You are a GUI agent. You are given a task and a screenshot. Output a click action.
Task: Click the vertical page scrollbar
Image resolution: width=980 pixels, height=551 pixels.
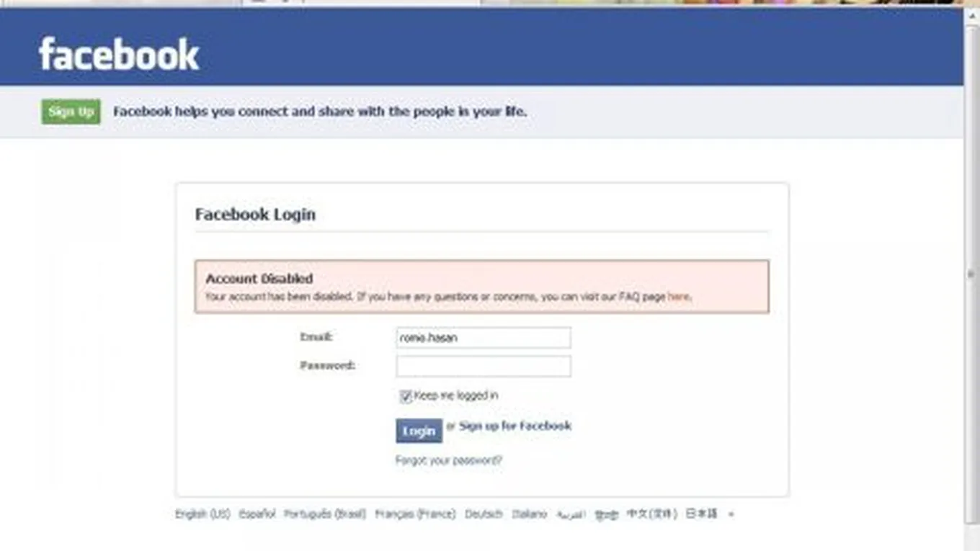tap(971, 274)
